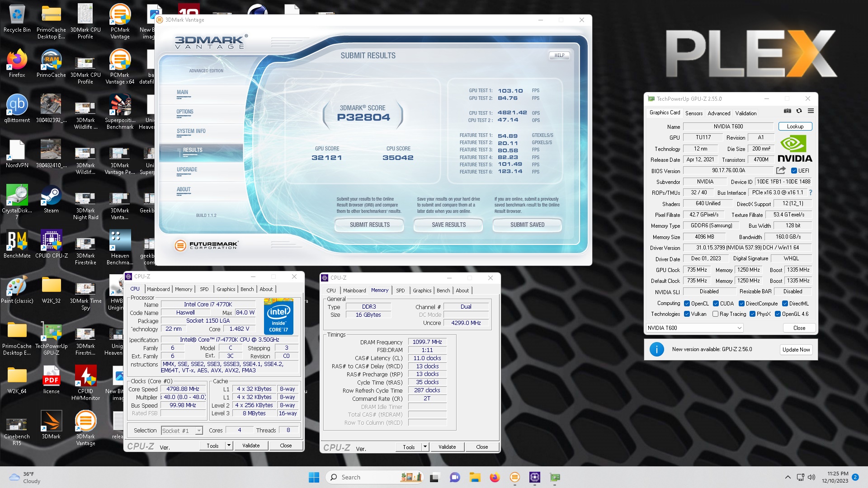
Task: Click the SUBMIT SAVED button
Action: click(527, 225)
